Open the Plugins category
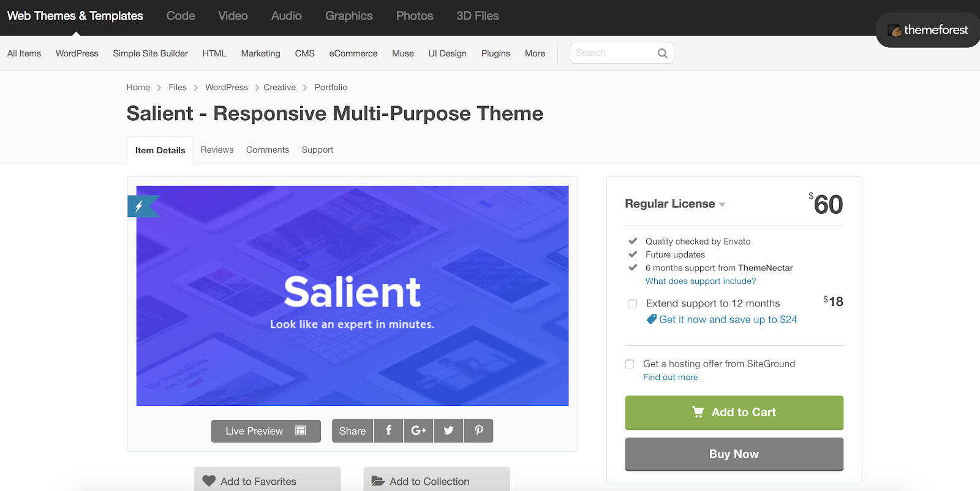 tap(496, 53)
